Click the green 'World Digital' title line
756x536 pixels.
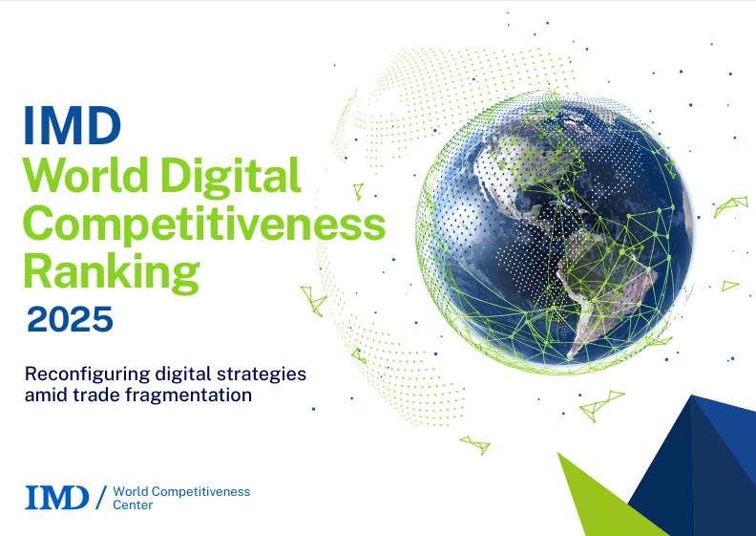pos(161,176)
